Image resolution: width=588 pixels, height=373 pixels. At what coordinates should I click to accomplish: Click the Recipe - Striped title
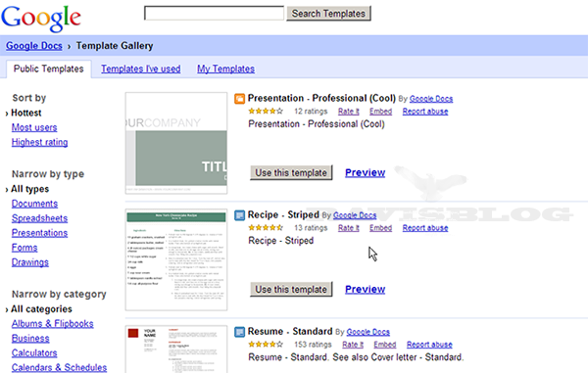[283, 215]
